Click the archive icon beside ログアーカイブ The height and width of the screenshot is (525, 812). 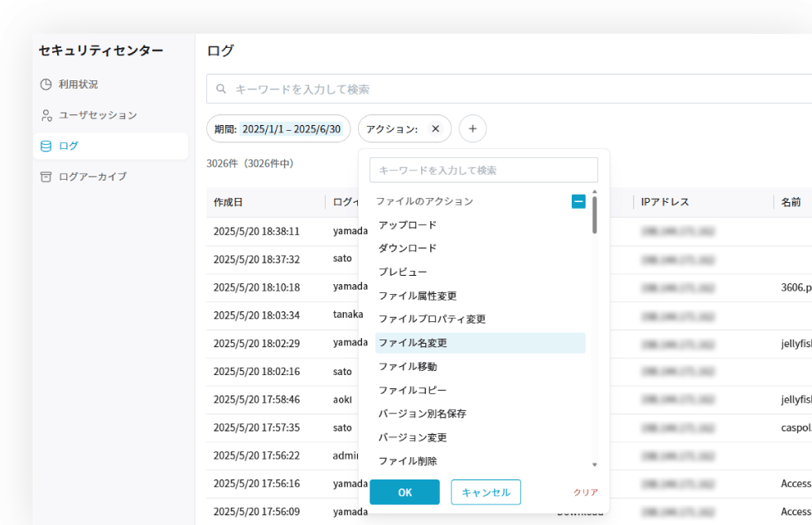(x=47, y=176)
